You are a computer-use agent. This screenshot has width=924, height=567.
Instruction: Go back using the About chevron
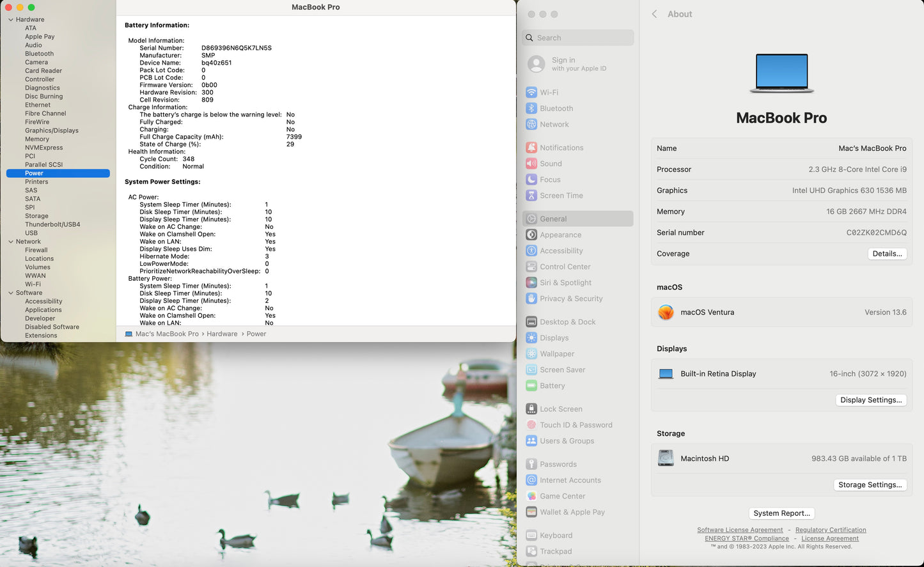tap(654, 14)
